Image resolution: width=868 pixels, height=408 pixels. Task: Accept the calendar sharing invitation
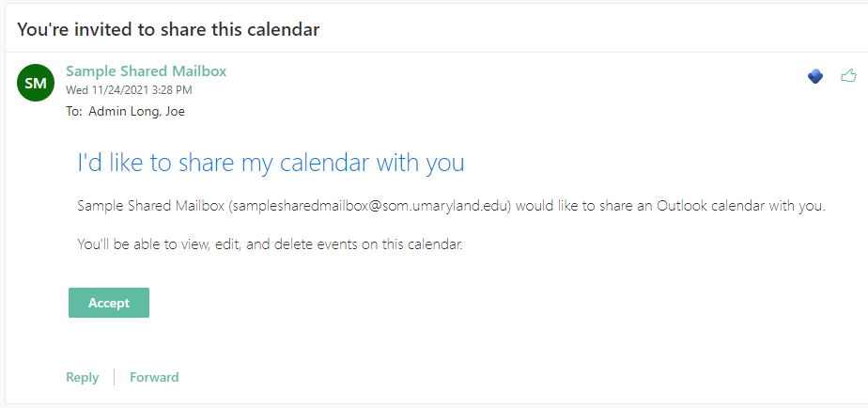[109, 303]
